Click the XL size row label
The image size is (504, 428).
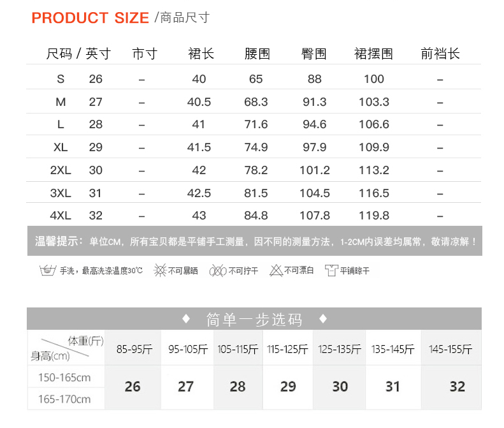61,147
